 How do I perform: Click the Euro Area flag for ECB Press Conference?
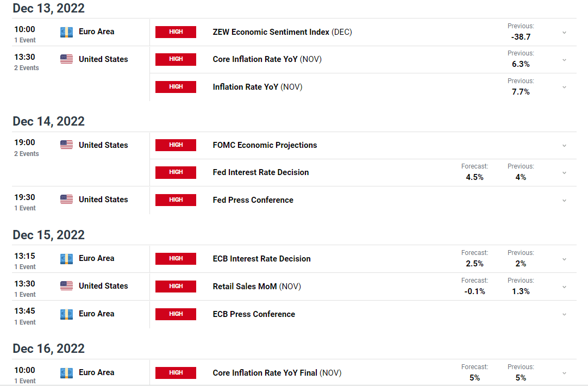click(x=66, y=314)
